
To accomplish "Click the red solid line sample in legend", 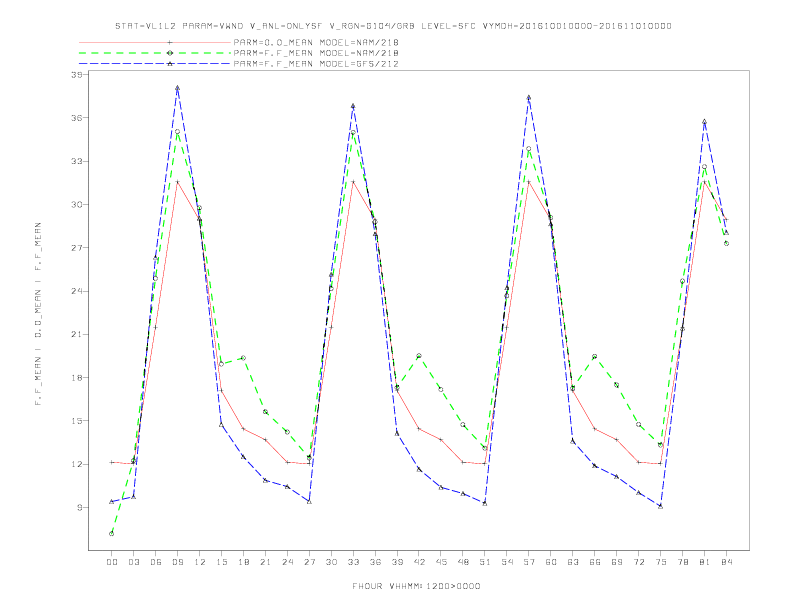I will tap(155, 42).
